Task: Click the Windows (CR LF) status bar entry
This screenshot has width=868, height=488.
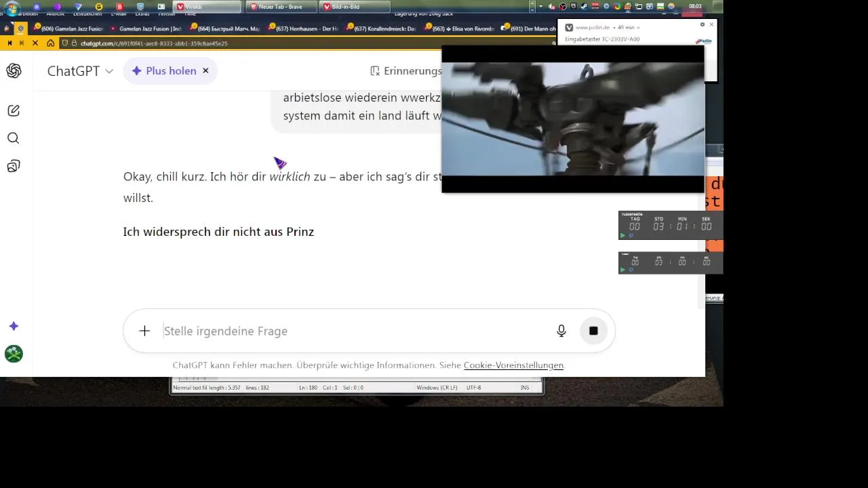Action: (437, 388)
